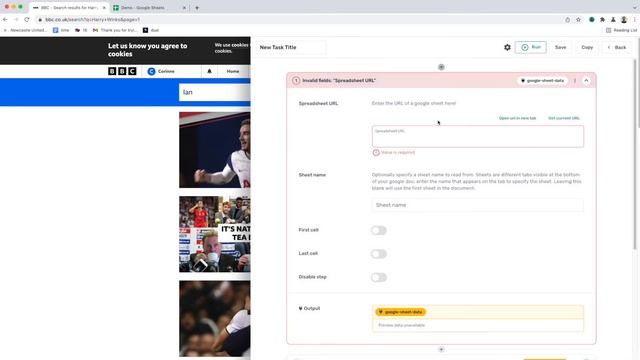The height and width of the screenshot is (360, 640).
Task: Go back in browser history
Action: pyautogui.click(x=5, y=20)
